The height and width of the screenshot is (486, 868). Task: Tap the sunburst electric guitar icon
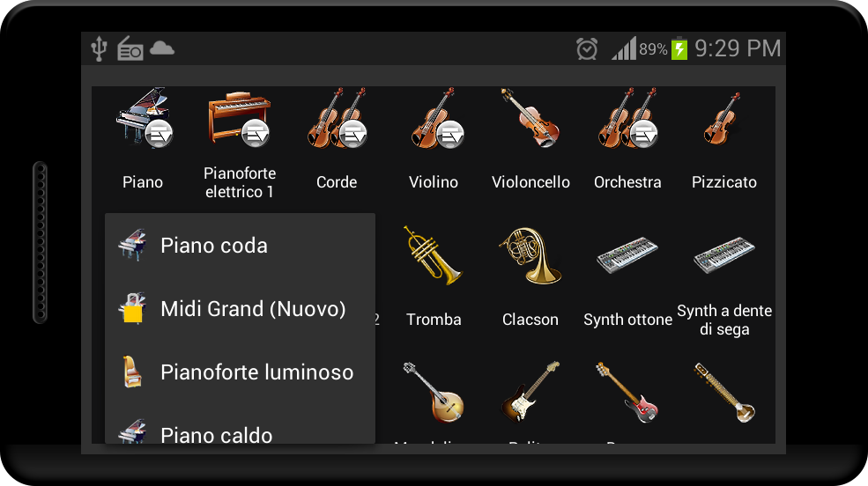tap(530, 392)
